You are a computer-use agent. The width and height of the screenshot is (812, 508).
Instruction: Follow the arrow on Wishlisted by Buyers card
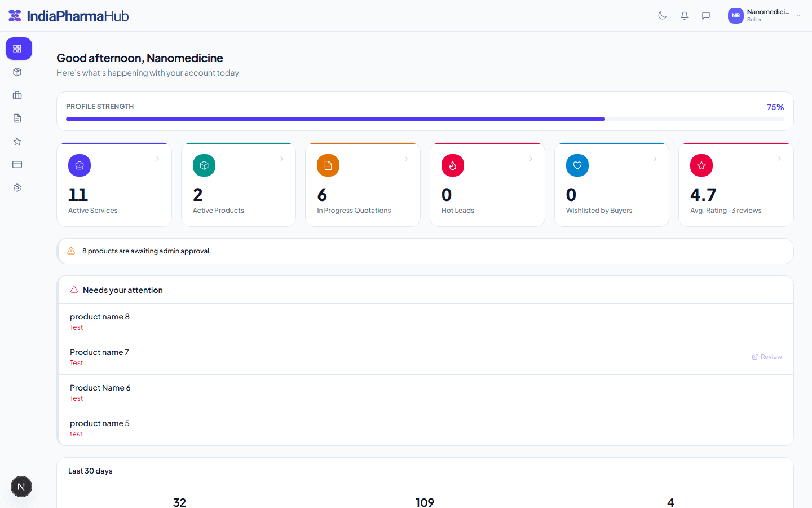pos(654,159)
